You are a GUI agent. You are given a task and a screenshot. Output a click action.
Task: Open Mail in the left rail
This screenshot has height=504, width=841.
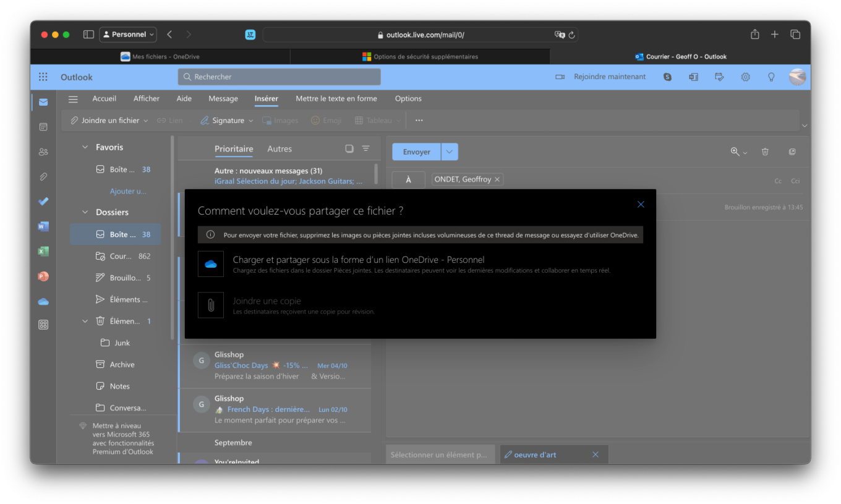(x=43, y=102)
